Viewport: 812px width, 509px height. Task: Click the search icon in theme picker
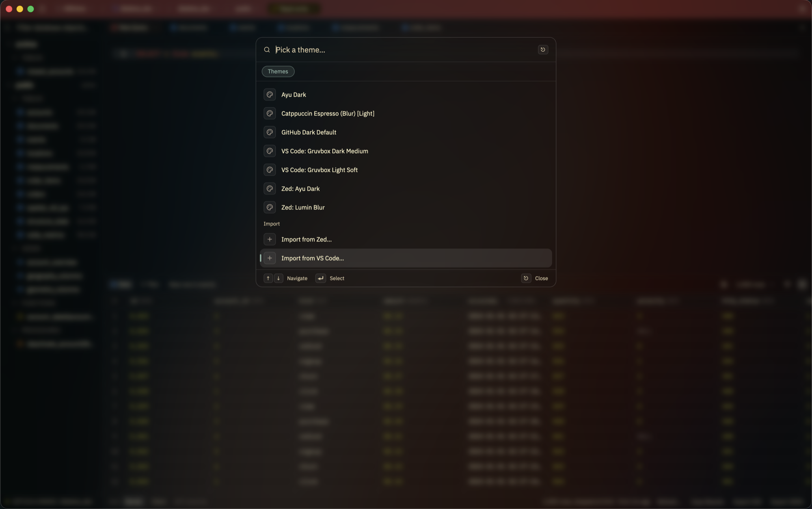267,50
